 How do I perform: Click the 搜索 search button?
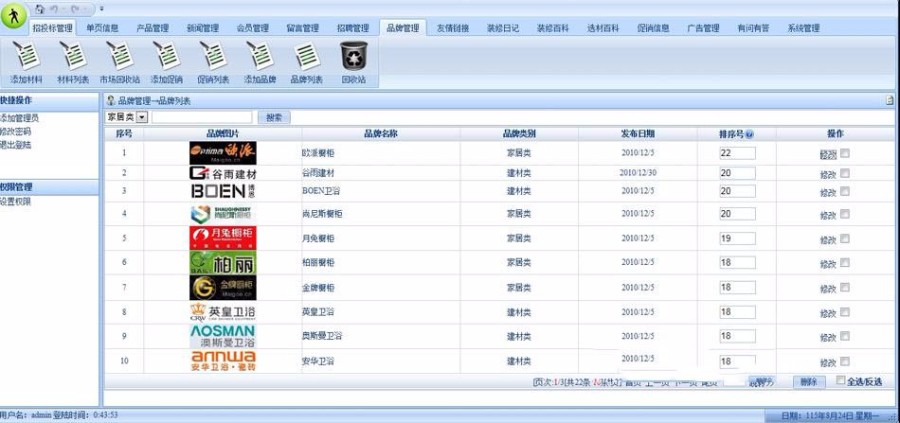[274, 118]
